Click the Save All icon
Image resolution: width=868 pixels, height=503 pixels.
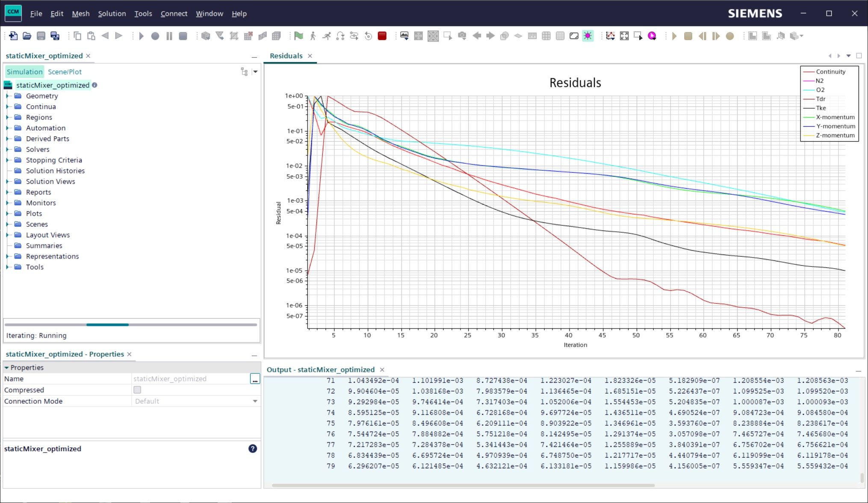55,36
